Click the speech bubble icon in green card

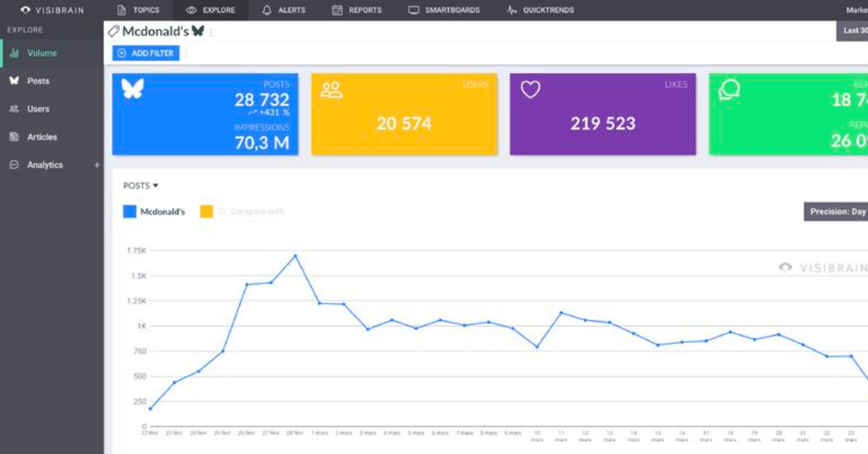[729, 90]
